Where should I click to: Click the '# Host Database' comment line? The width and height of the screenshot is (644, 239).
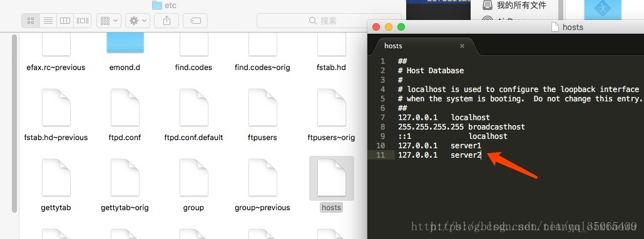431,71
